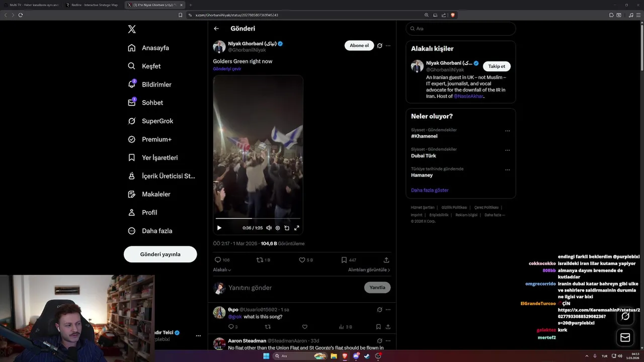The image size is (644, 362).
Task: Open Sohbet messages page
Action: coord(145,103)
